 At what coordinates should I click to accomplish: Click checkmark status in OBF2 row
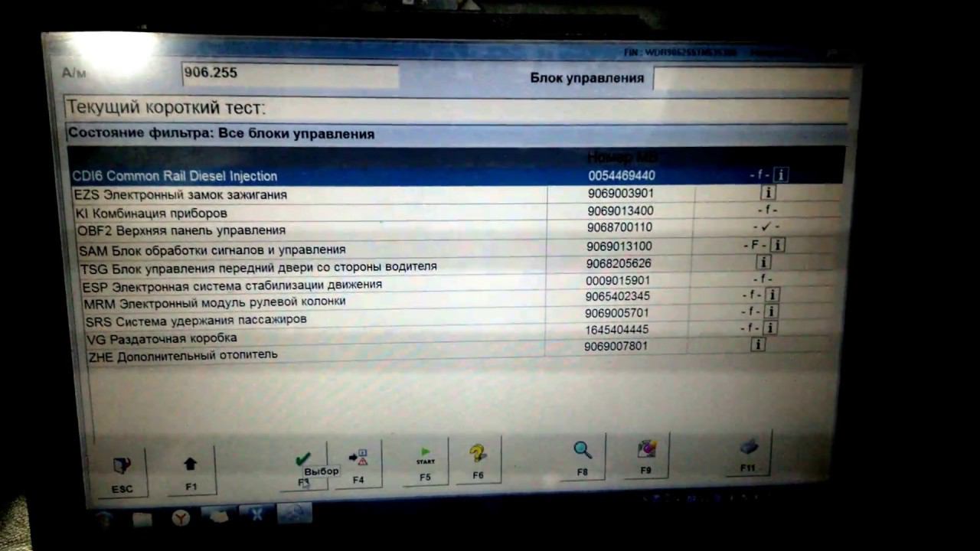coord(766,227)
